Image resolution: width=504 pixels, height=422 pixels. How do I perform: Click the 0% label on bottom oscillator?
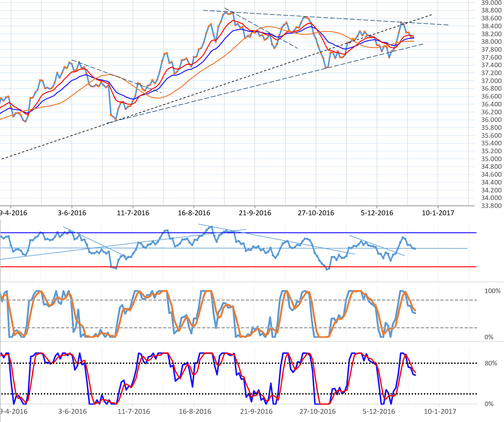489,404
